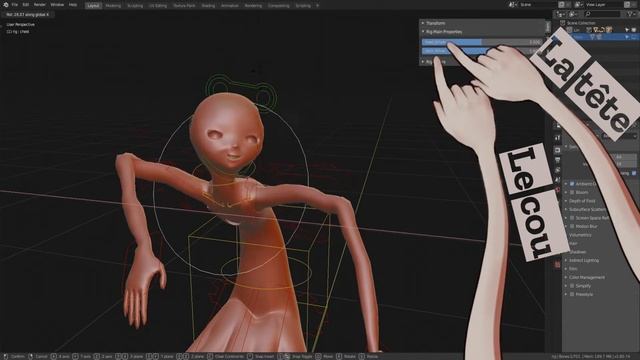The image size is (640, 360).
Task: Click Snap Toggle in the status bar
Action: (x=301, y=357)
